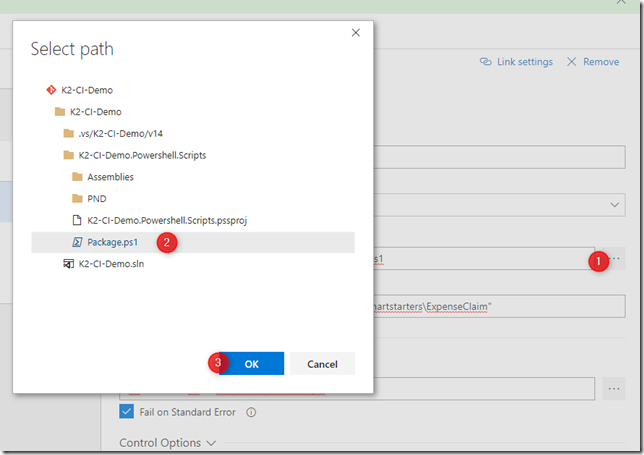Remove the task using the Remove link

click(x=601, y=62)
